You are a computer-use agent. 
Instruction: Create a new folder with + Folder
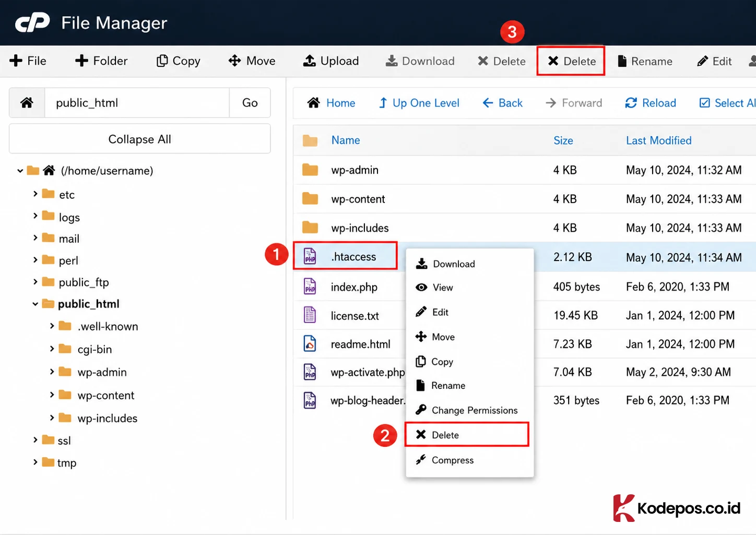101,61
